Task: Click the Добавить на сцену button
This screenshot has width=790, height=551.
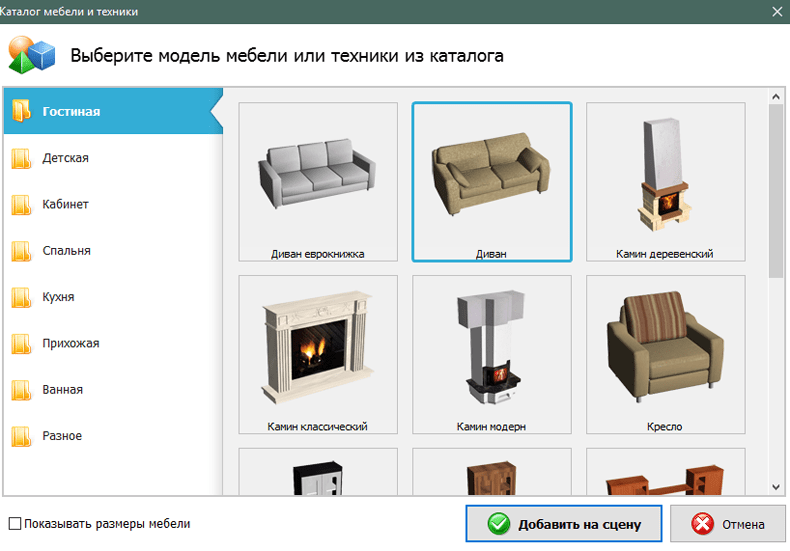Action: (563, 524)
